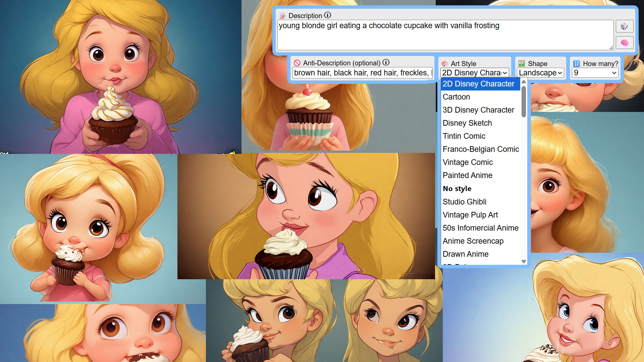Click the pink brain suggestion button
Viewport: 644px width, 362px height.
coord(624,43)
